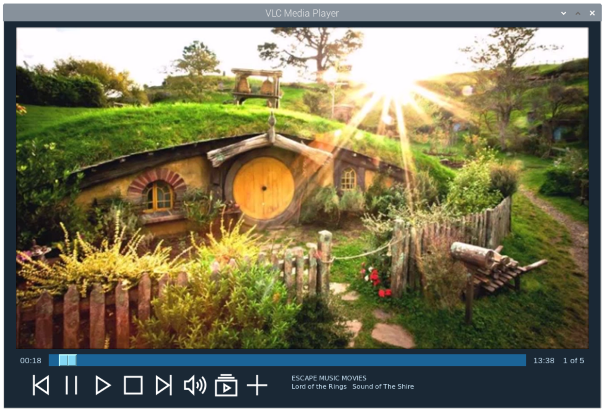Click the 'Lord of the Rings' title text

coord(319,386)
